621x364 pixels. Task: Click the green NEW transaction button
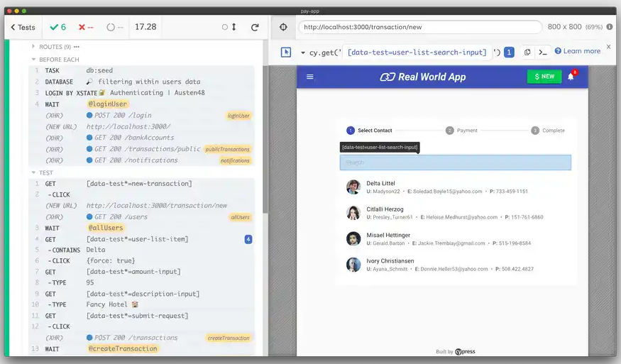coord(544,77)
